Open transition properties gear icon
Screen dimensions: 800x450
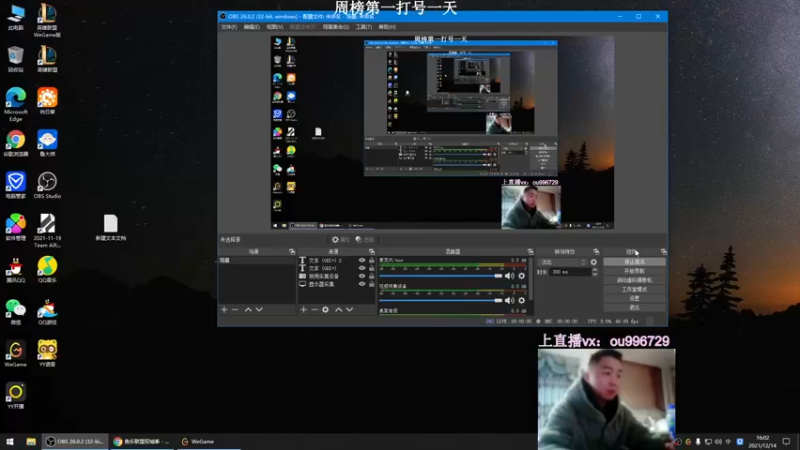pos(593,262)
